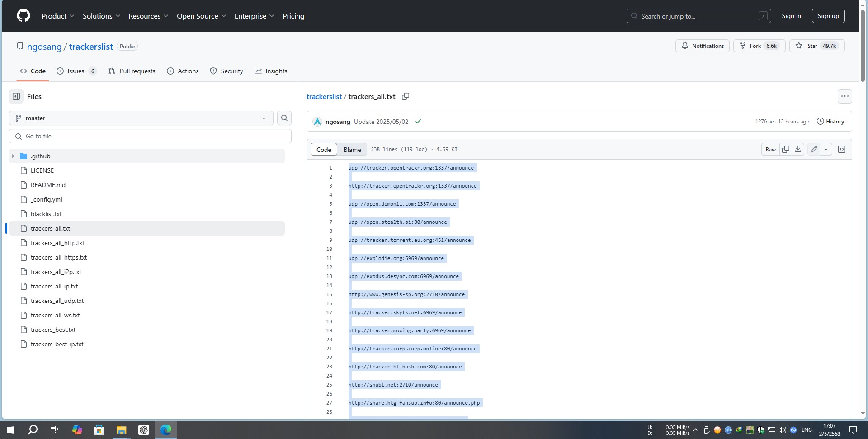The height and width of the screenshot is (439, 868).
Task: Click the Notifications button
Action: pos(702,46)
